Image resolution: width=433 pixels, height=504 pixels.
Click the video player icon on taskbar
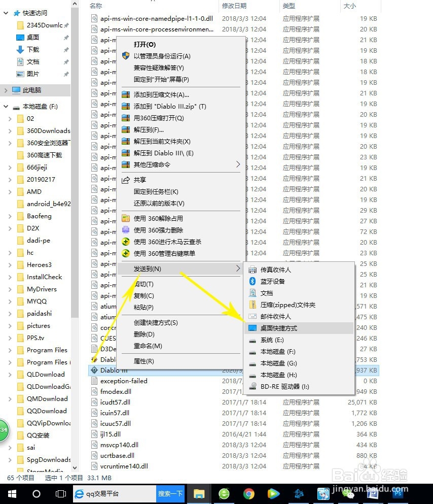point(273,494)
